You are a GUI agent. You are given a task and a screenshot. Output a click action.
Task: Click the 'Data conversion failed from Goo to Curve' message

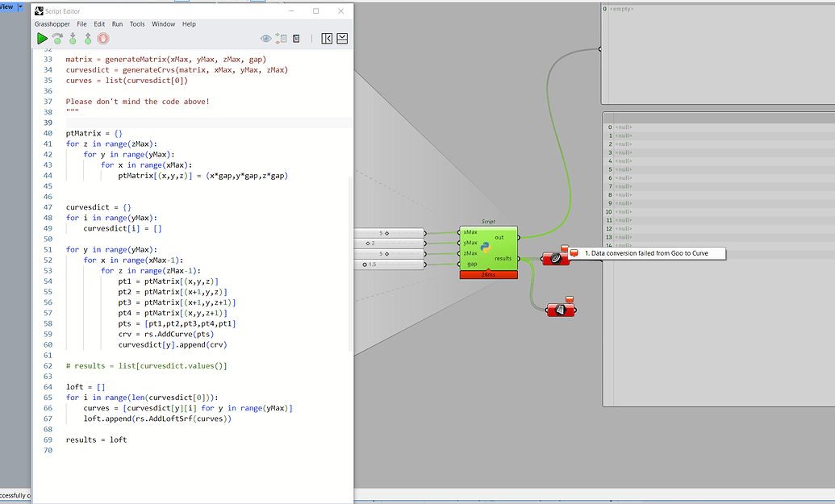(x=645, y=252)
